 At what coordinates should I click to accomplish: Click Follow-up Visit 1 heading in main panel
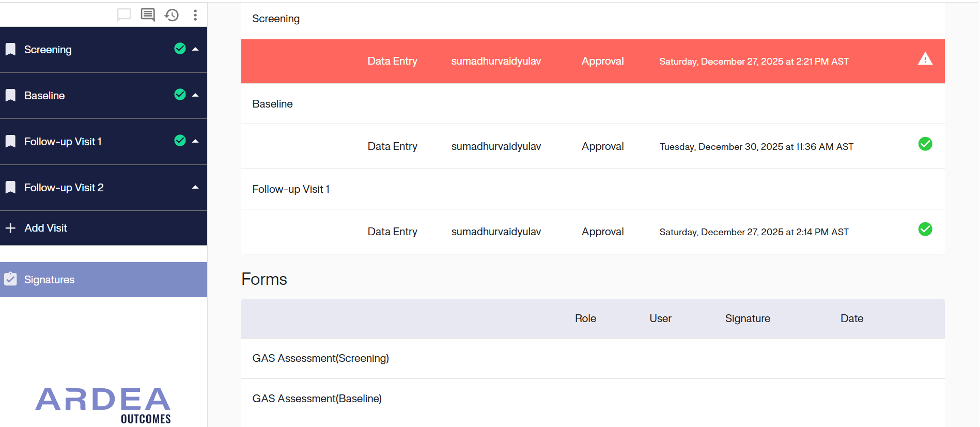click(x=291, y=189)
